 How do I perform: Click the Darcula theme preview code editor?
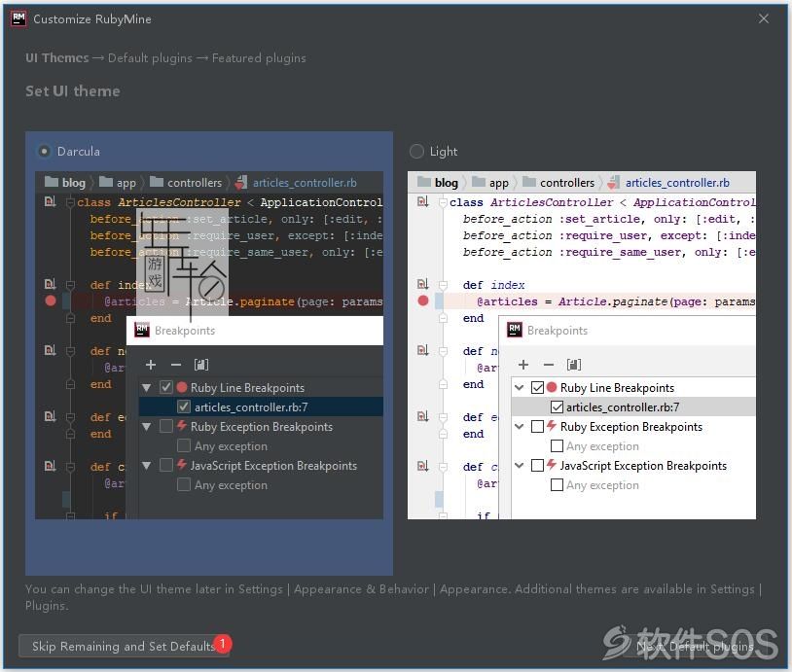[209, 345]
